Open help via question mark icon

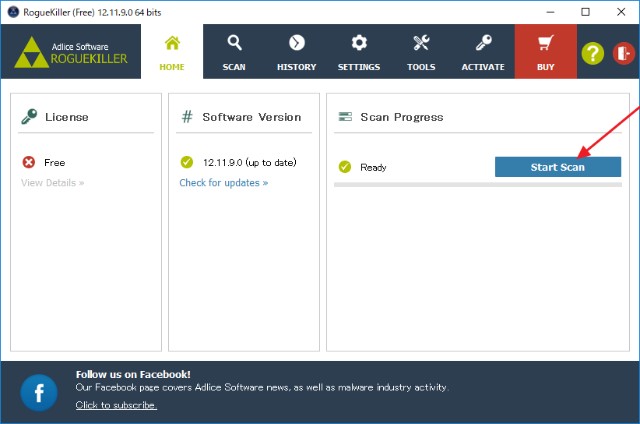point(593,53)
